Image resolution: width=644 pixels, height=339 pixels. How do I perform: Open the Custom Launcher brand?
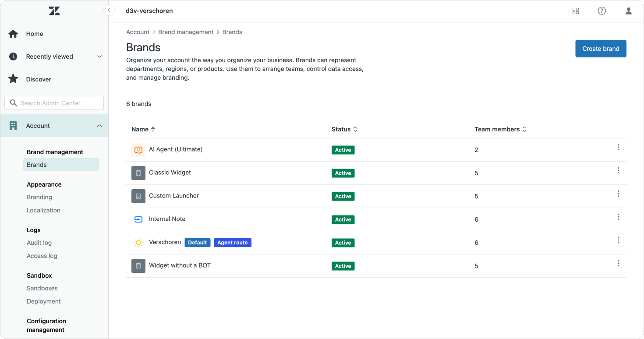(174, 196)
